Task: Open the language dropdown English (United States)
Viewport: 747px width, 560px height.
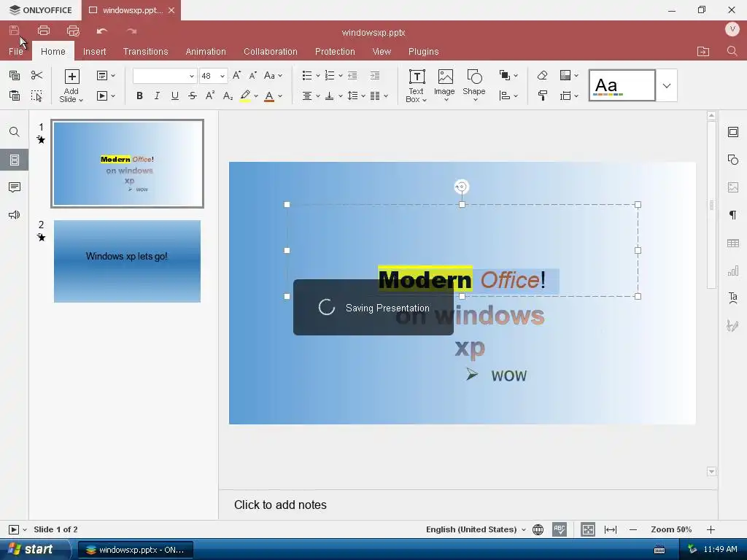Action: (x=476, y=529)
